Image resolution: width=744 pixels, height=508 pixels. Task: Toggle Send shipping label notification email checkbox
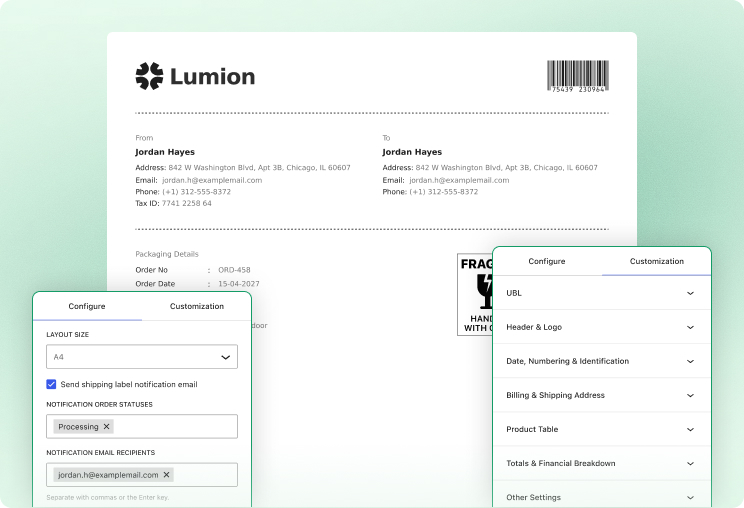[51, 384]
